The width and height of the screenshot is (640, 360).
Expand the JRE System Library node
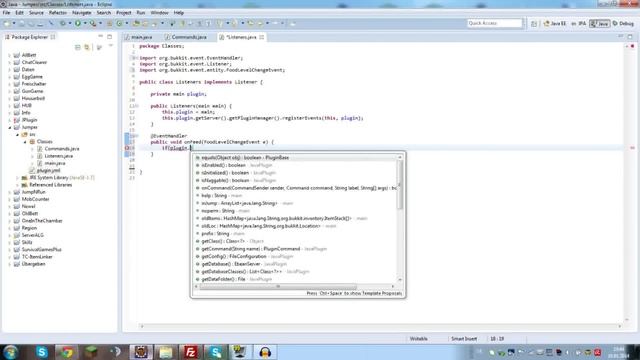pyautogui.click(x=17, y=178)
